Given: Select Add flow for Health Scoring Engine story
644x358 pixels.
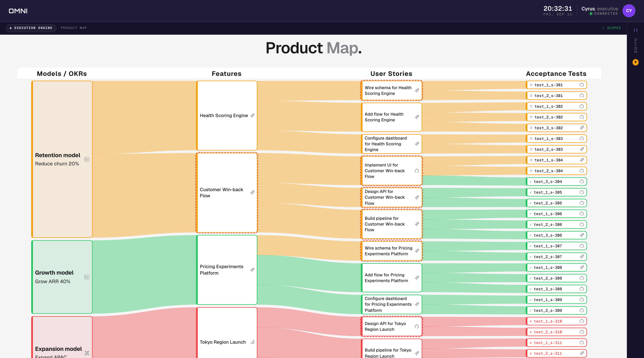Looking at the screenshot, I should pos(392,117).
